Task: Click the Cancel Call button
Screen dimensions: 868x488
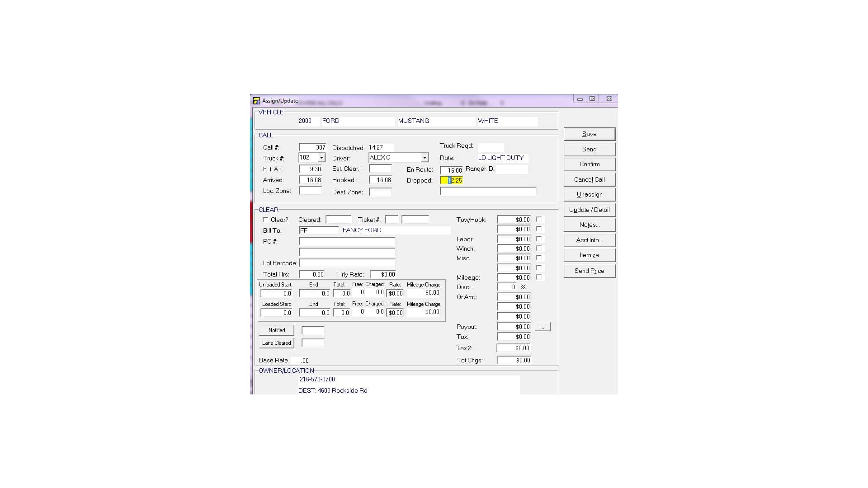Action: 589,179
